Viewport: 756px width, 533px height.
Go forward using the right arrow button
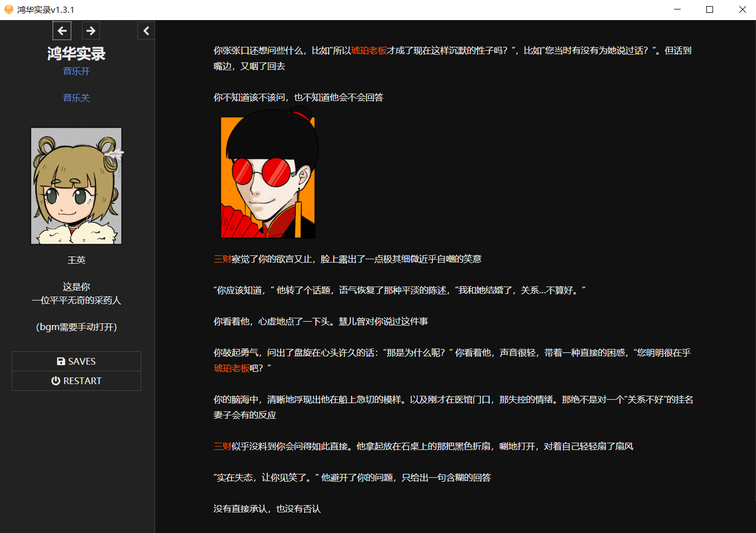click(x=91, y=31)
